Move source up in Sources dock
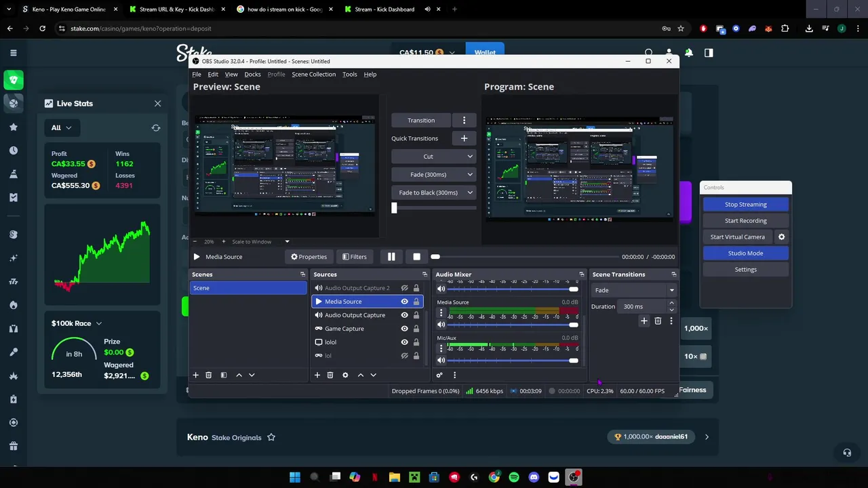Viewport: 868px width, 488px height. (360, 375)
